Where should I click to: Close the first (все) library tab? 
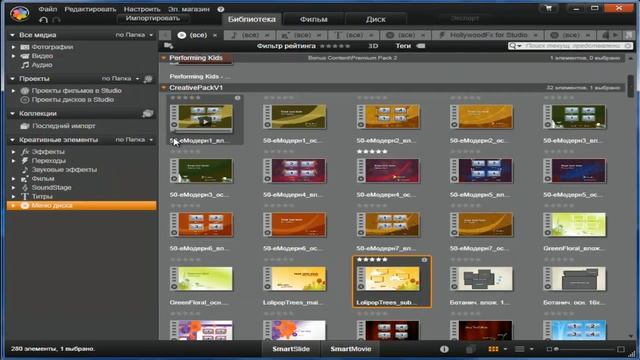(x=215, y=35)
